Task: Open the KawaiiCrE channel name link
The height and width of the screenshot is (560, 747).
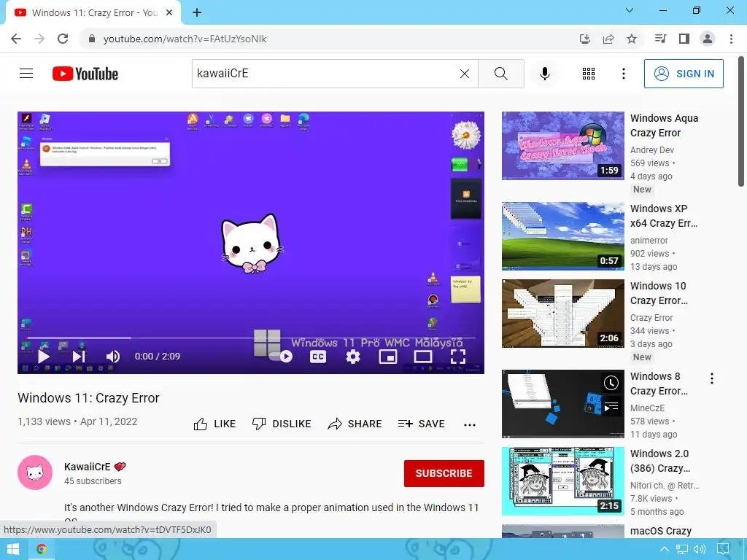Action: click(x=88, y=467)
